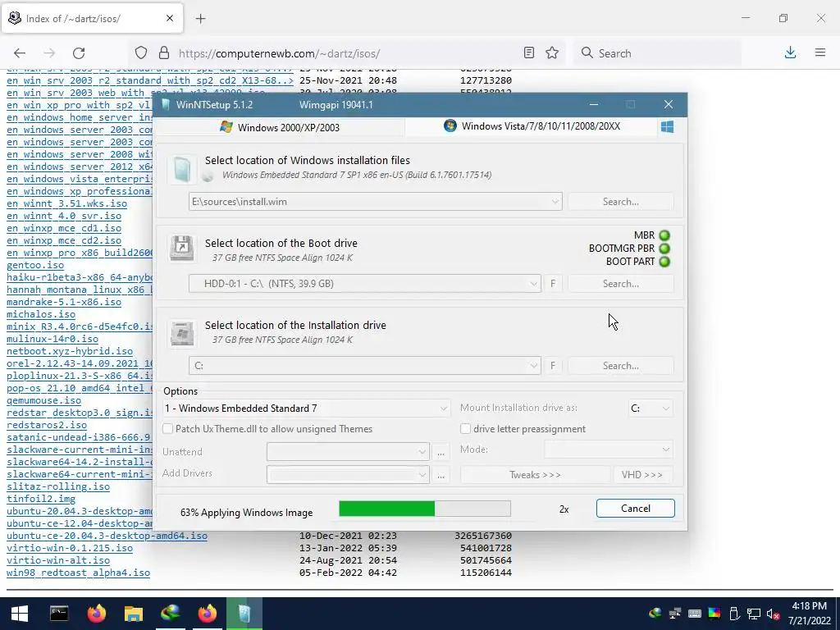This screenshot has width=840, height=630.
Task: Click the Firefox address bar URL
Action: pyautogui.click(x=279, y=53)
